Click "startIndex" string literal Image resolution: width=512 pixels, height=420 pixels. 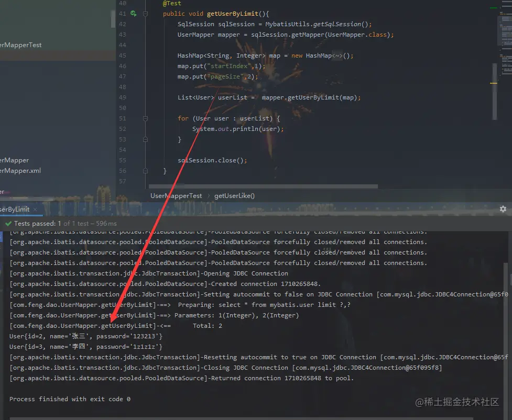coord(229,66)
